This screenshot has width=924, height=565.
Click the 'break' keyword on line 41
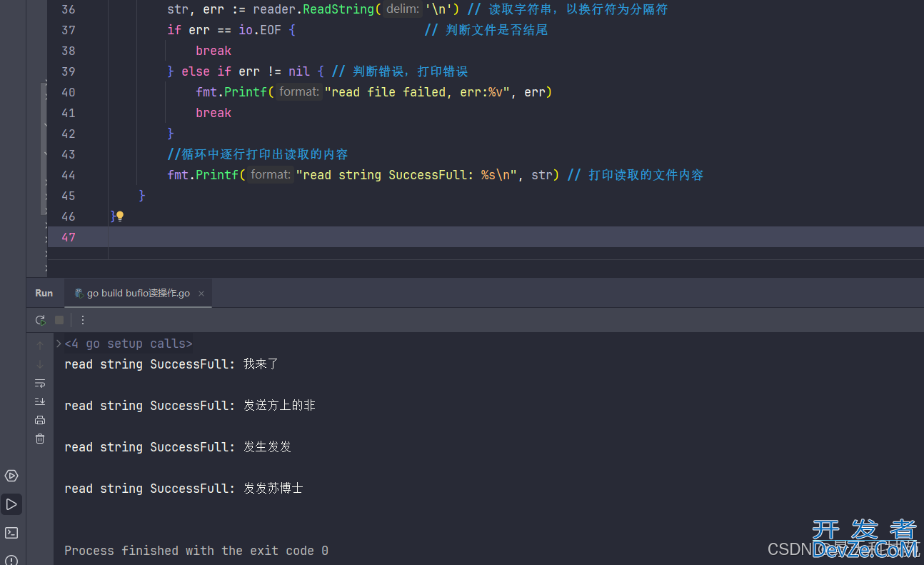pos(214,113)
